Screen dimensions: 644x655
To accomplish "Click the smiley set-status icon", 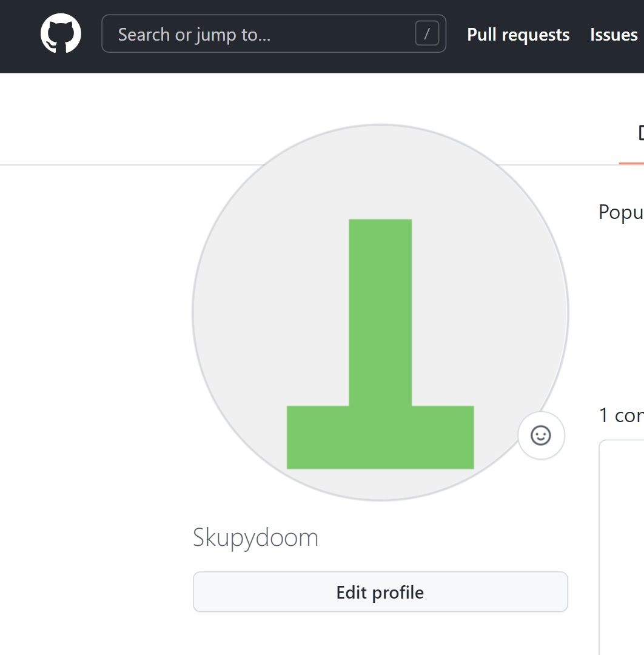I will coord(541,435).
